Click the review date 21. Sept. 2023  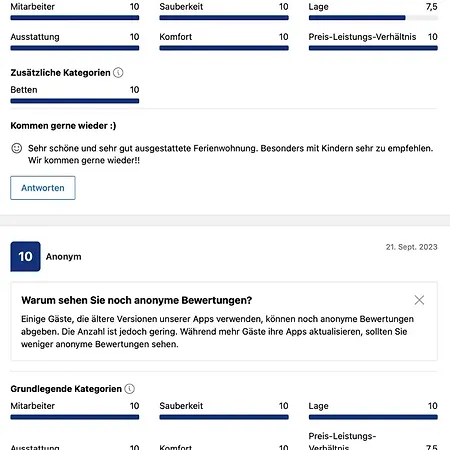click(x=412, y=247)
